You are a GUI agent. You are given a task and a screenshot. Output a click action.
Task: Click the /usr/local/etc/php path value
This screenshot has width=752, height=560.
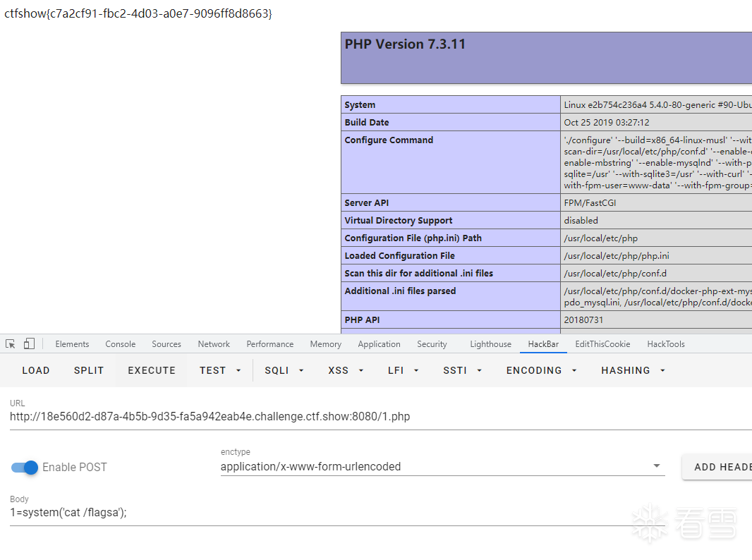tap(601, 238)
